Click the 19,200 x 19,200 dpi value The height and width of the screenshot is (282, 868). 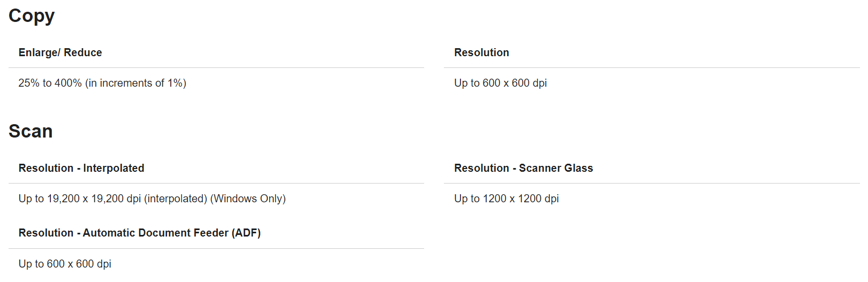[94, 199]
